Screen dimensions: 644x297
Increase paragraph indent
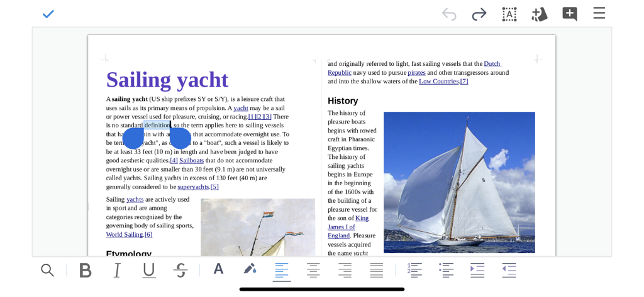tap(477, 271)
